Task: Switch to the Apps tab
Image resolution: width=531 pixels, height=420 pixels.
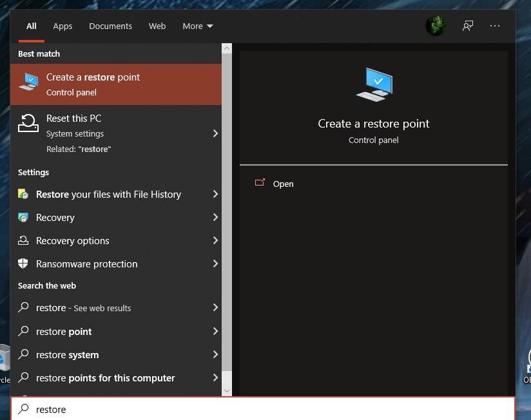Action: pos(63,26)
